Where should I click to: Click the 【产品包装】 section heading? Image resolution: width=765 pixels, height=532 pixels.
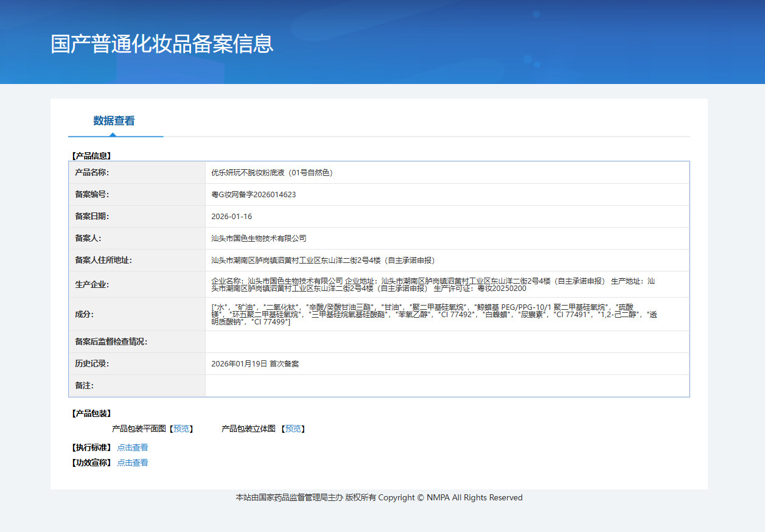click(91, 414)
